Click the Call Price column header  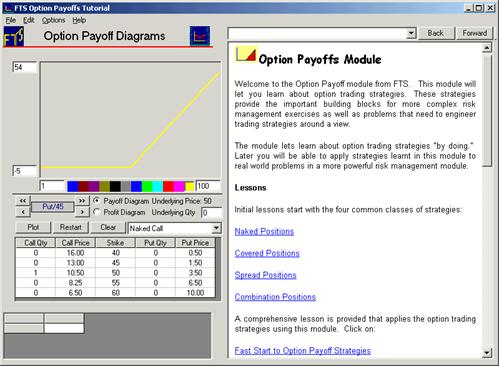[76, 243]
